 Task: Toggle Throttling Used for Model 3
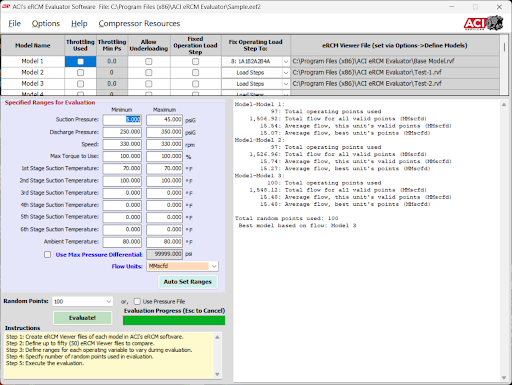80,84
